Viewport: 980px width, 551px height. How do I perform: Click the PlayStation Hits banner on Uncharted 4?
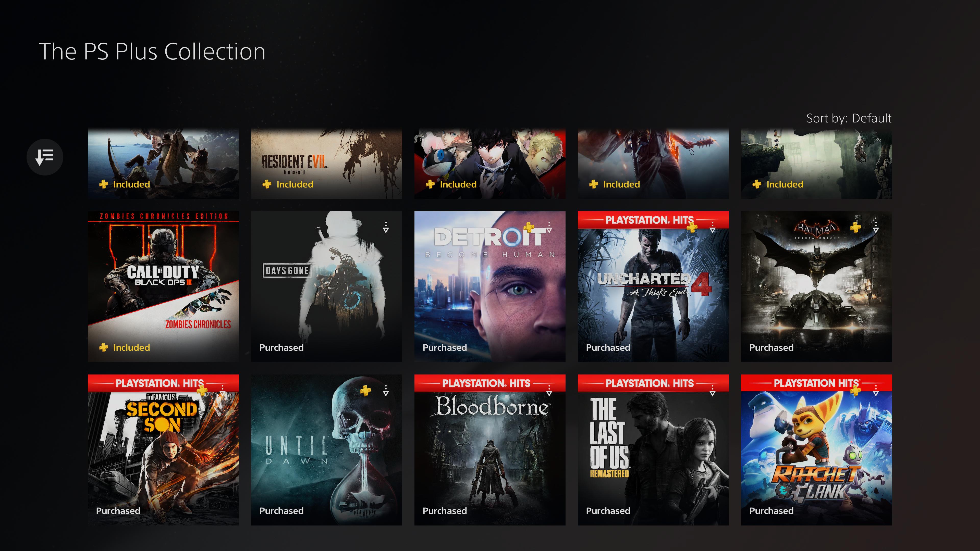(x=643, y=219)
